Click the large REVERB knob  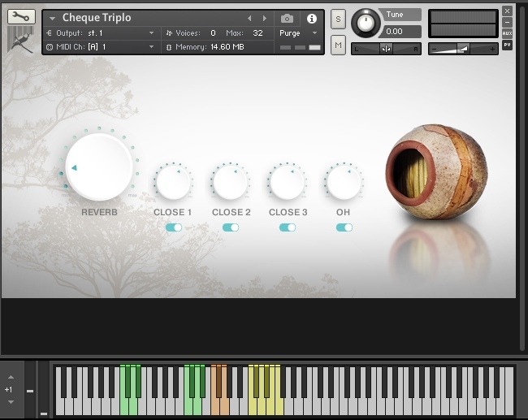(x=99, y=167)
